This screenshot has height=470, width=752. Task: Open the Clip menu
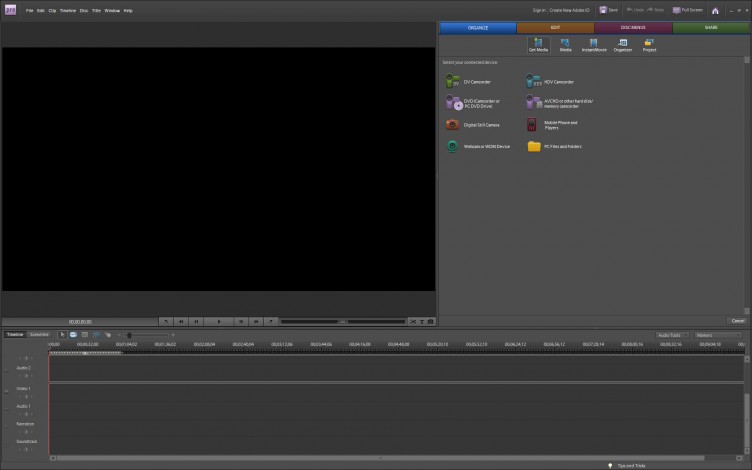(52, 11)
